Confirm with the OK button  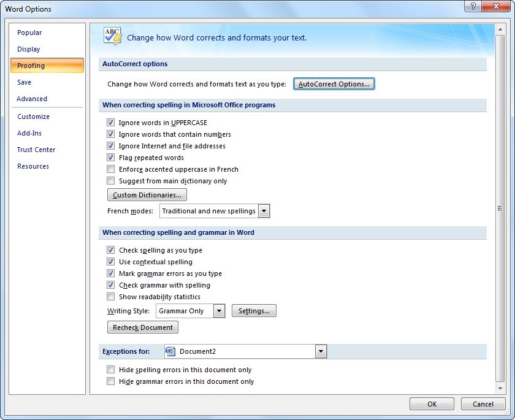coord(432,404)
